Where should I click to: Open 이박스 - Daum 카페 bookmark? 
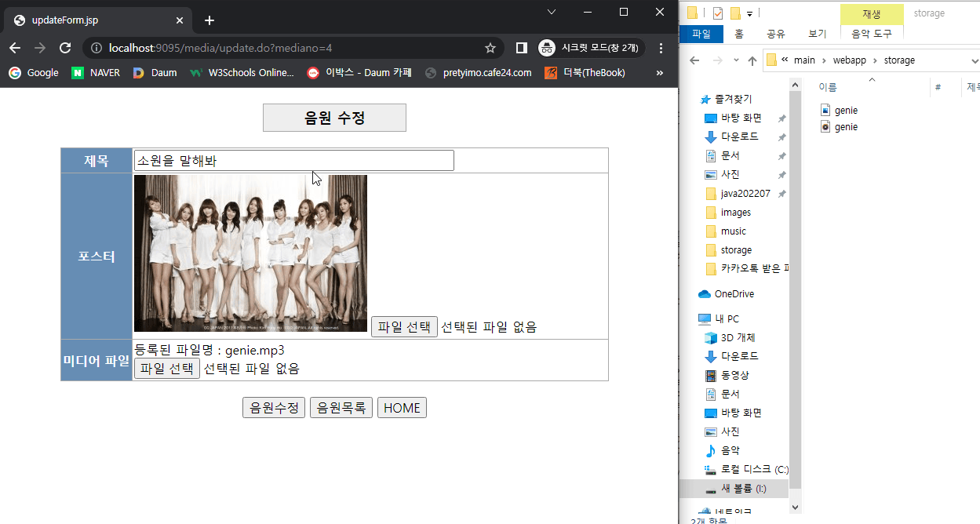click(359, 72)
